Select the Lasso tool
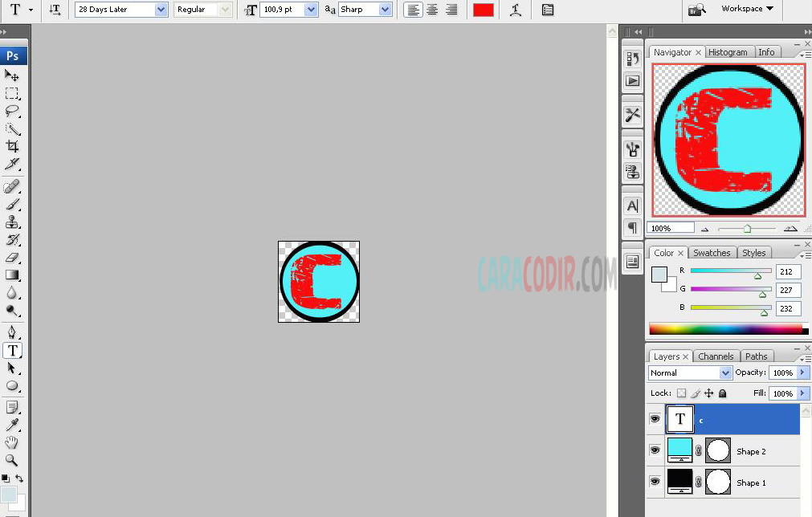The height and width of the screenshot is (517, 812). 11,111
